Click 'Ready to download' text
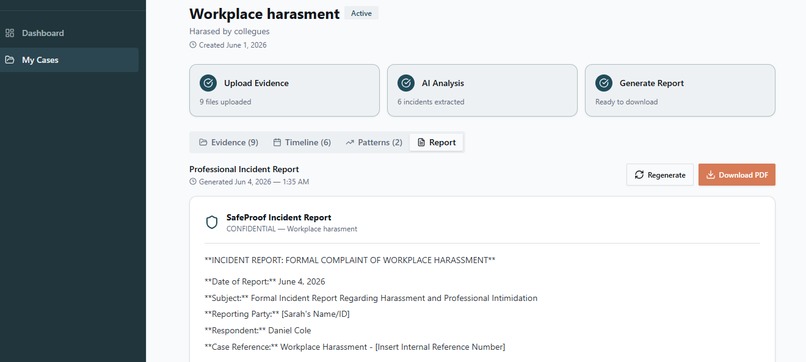Screen dimensions: 806x362 (x=626, y=102)
